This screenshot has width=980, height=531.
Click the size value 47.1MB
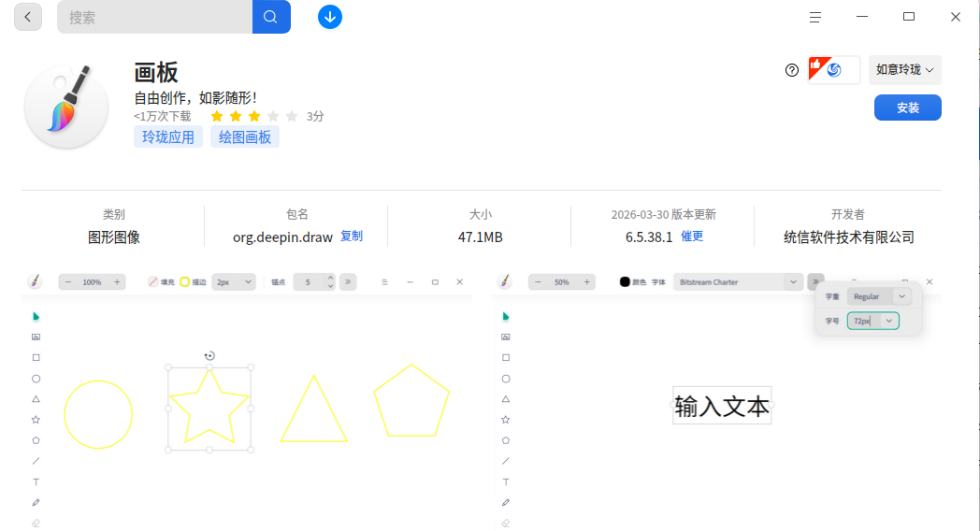(x=480, y=237)
